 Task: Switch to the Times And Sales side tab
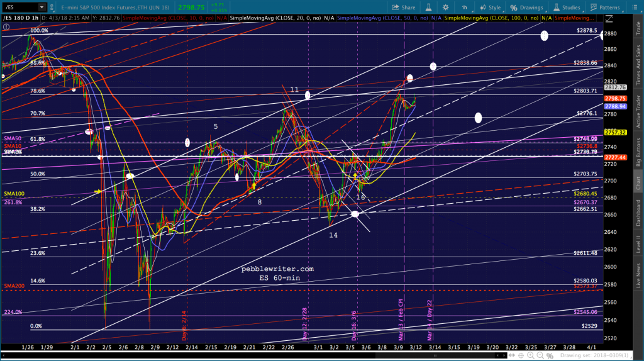click(x=638, y=65)
